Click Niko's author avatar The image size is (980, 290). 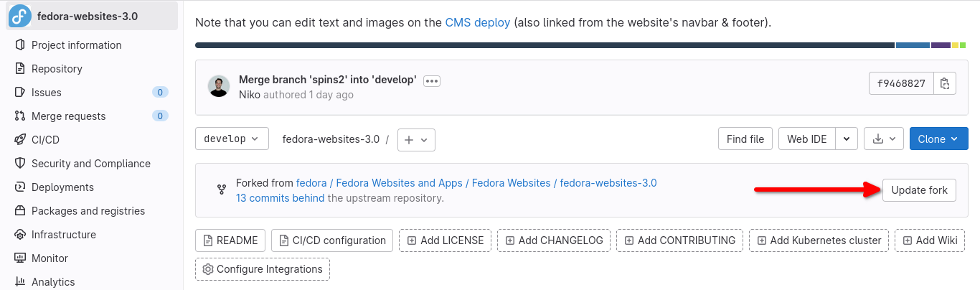tap(219, 86)
